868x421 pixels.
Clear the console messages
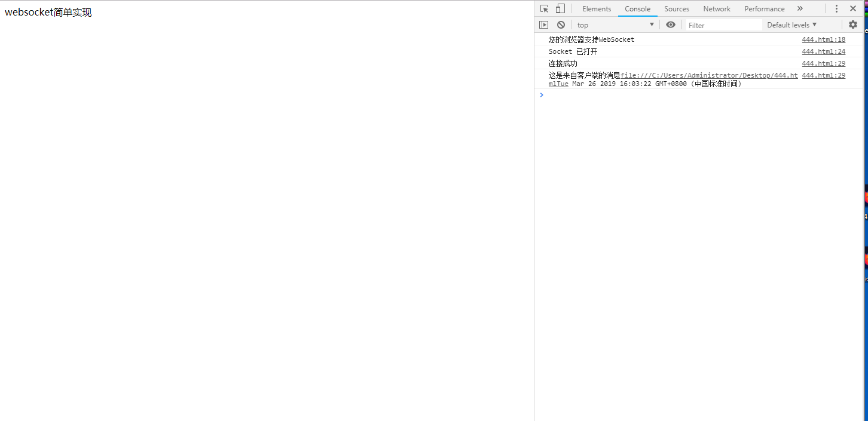point(561,24)
